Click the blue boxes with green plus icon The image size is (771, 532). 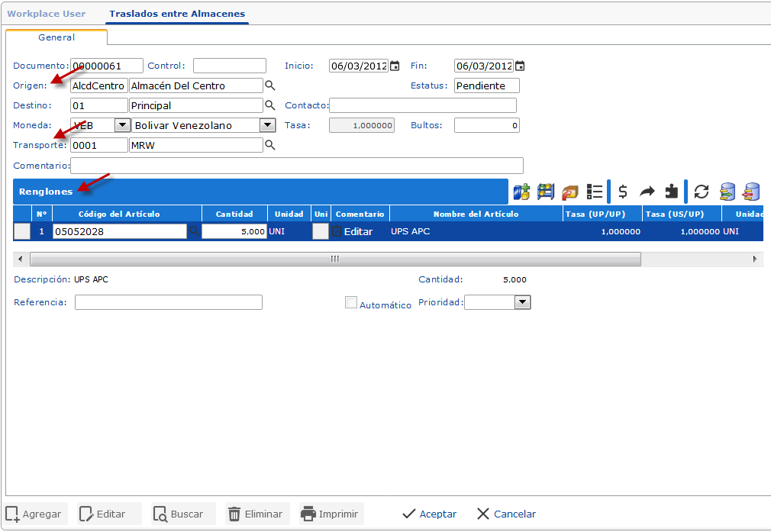click(x=521, y=192)
